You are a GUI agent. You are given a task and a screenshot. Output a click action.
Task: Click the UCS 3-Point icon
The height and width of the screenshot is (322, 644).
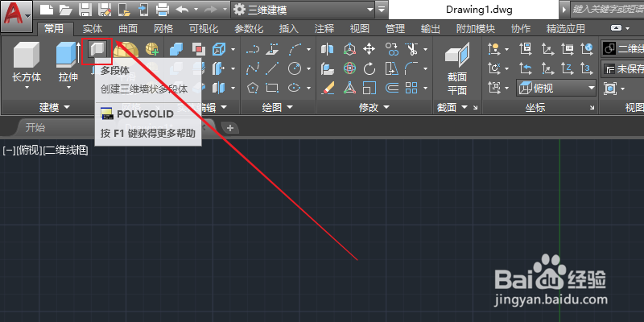588,68
